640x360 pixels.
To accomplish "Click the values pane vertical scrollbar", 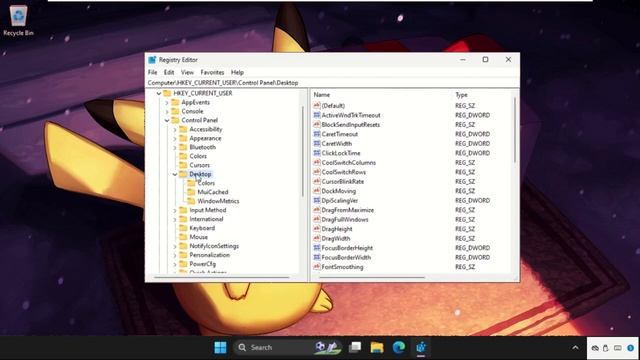I will coord(514,131).
